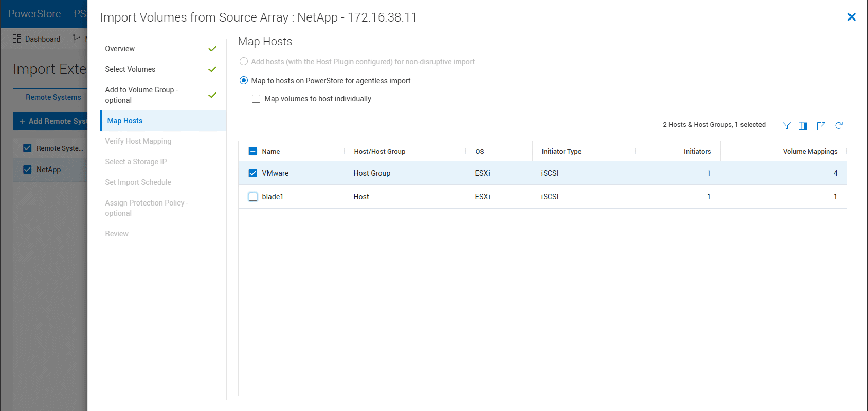Click the Add to Volume Group checkmark

(x=212, y=95)
